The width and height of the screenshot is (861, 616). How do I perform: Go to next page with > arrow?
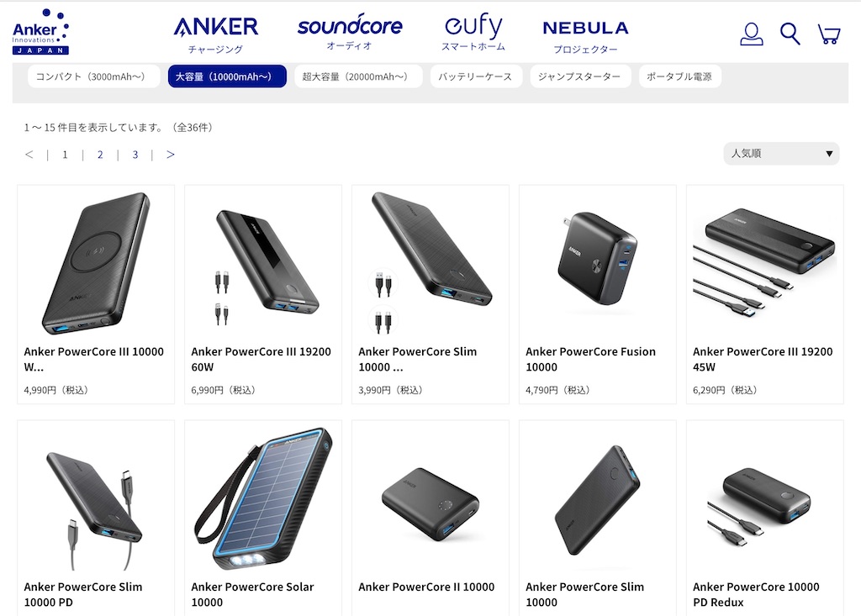click(x=170, y=155)
